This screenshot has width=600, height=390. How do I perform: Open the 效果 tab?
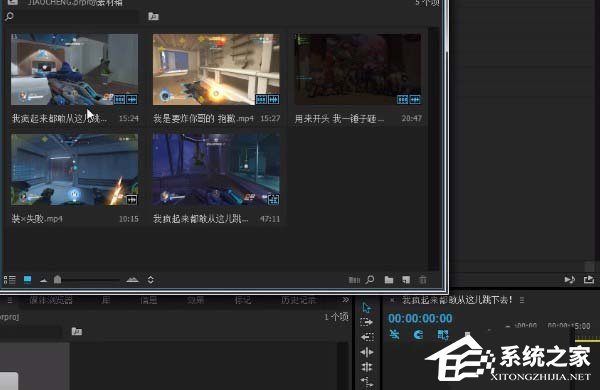pyautogui.click(x=196, y=300)
